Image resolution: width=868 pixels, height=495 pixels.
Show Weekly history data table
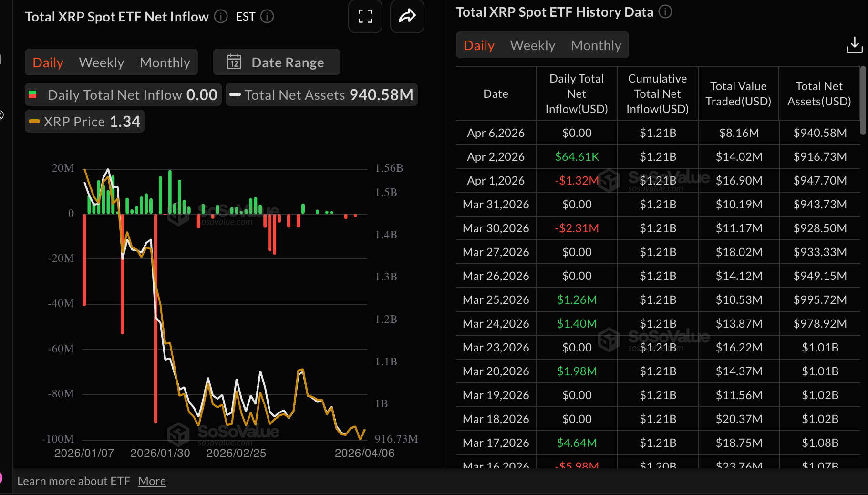(x=532, y=45)
